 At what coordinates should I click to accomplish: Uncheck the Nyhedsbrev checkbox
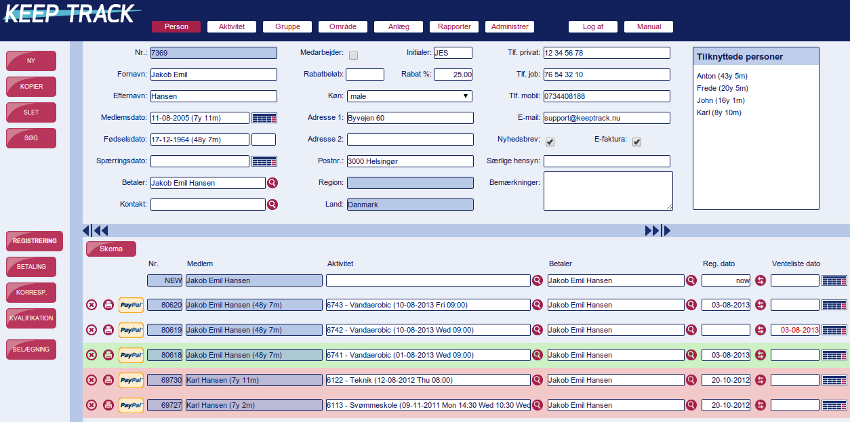550,142
